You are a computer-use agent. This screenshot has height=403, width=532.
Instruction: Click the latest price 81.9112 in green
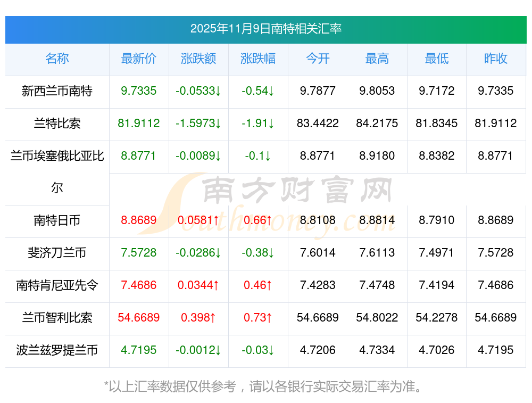[x=139, y=124]
